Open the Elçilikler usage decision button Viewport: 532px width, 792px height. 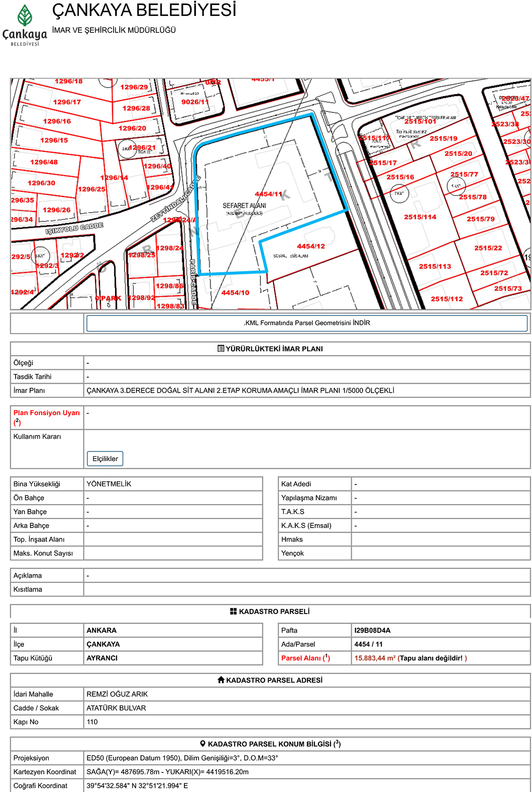[105, 459]
